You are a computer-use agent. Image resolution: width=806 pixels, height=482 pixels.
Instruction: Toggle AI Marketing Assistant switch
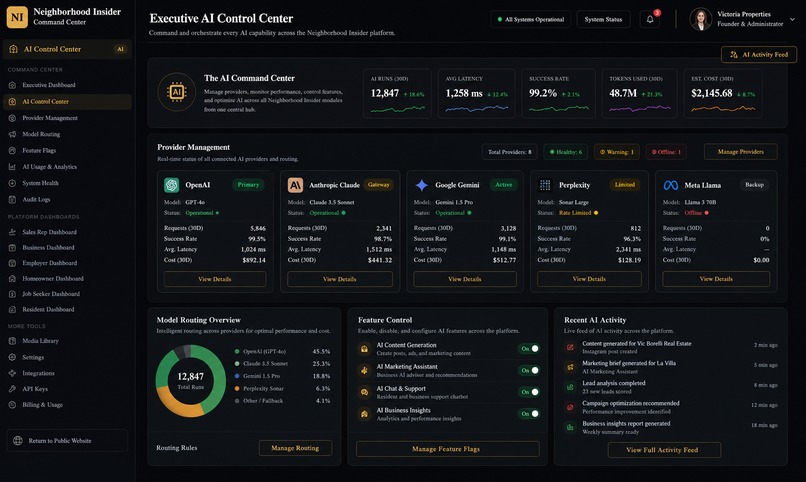pos(529,370)
